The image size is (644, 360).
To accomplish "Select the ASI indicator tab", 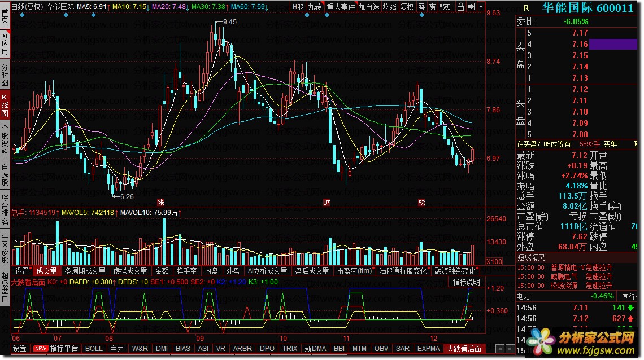I will click(x=203, y=349).
